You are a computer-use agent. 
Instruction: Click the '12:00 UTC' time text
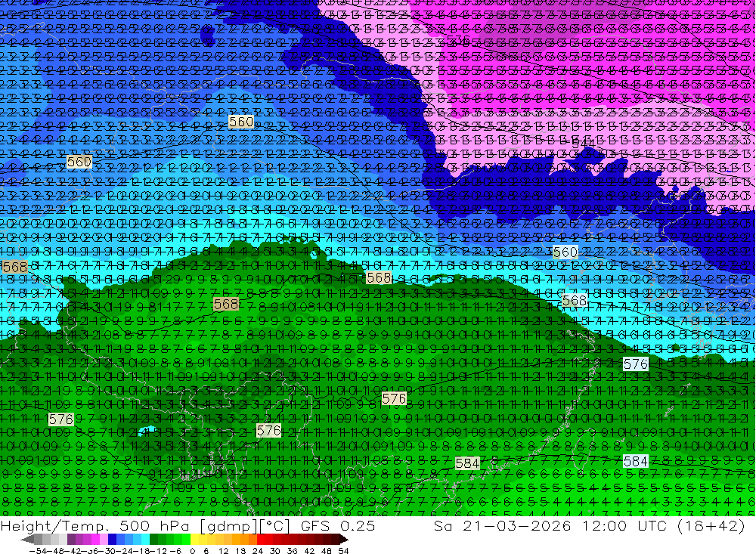click(x=624, y=525)
